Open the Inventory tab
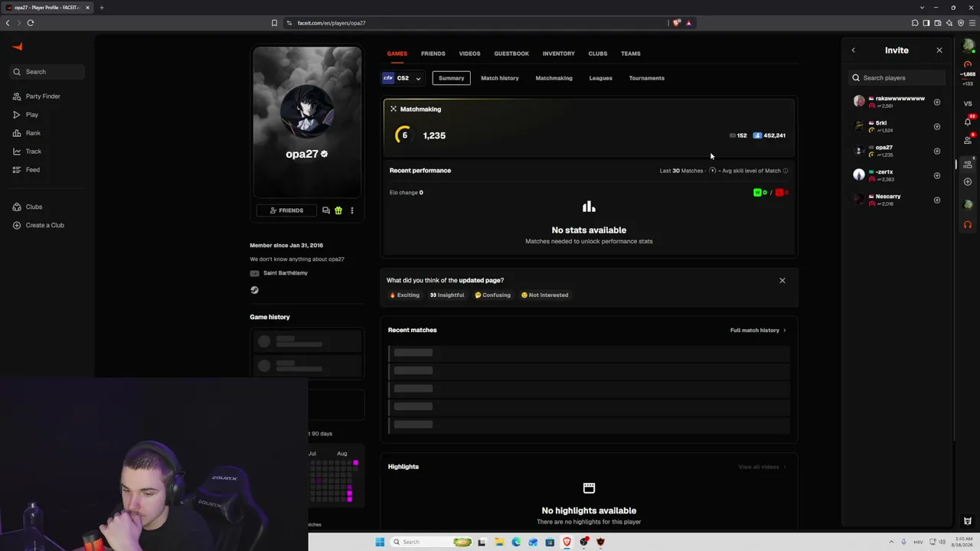This screenshot has height=551, width=980. tap(558, 54)
